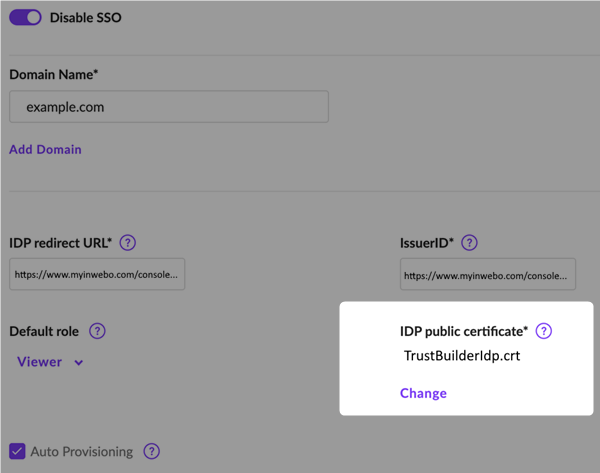Uncheck the Auto Provisioning checkbox
The image size is (600, 473).
[x=17, y=452]
